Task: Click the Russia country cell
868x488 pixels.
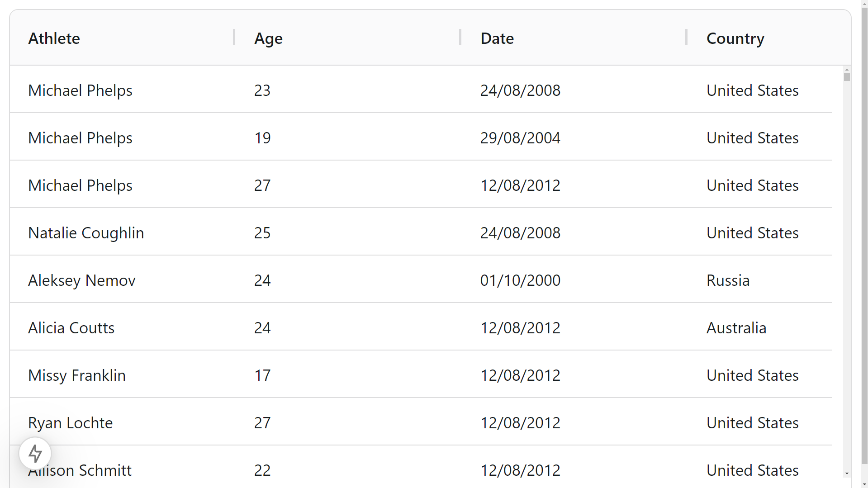Action: point(727,280)
